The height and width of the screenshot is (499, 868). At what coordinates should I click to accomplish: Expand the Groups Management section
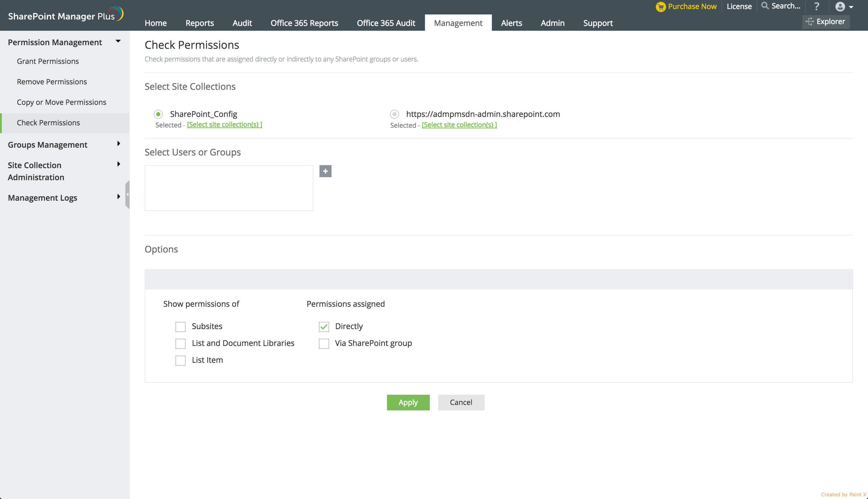(118, 144)
